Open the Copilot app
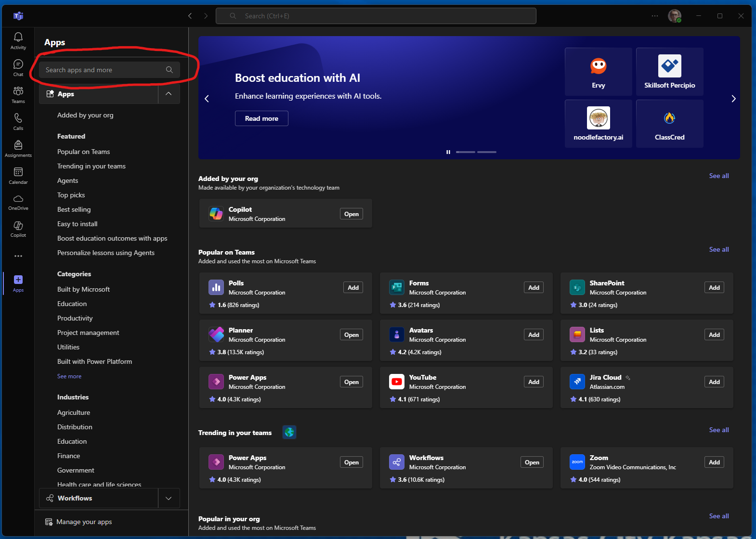The width and height of the screenshot is (756, 539). tap(352, 214)
